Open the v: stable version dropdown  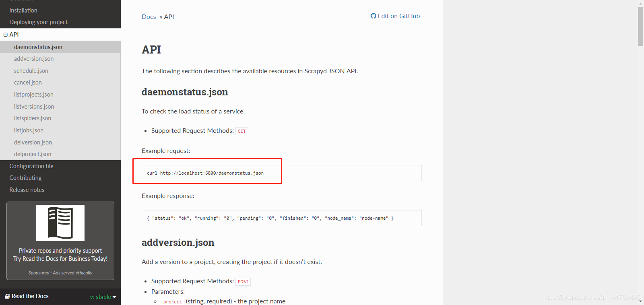pos(103,297)
